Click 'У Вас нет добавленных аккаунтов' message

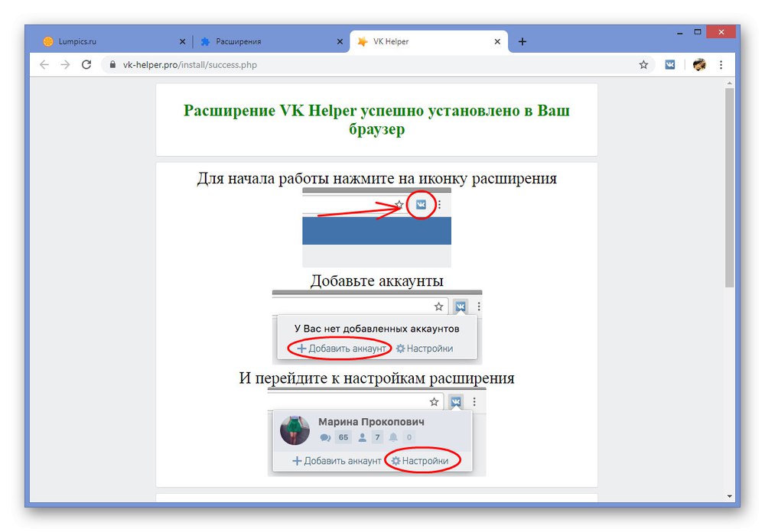coord(376,329)
